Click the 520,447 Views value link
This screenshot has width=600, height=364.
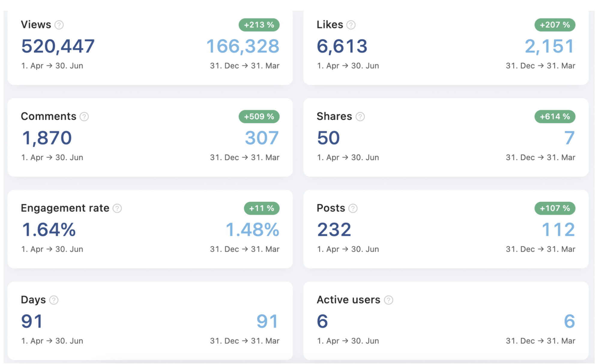coord(58,46)
